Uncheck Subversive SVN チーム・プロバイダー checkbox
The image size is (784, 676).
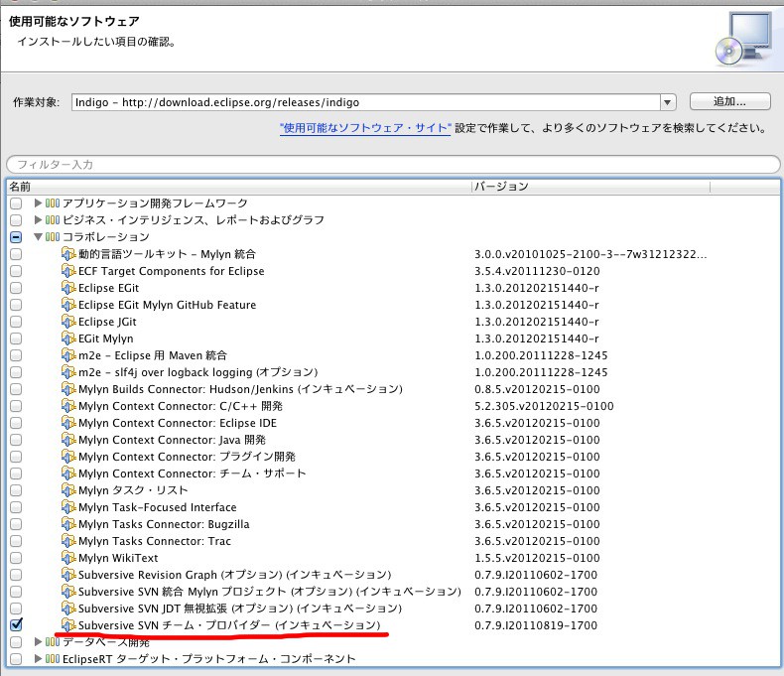16,625
